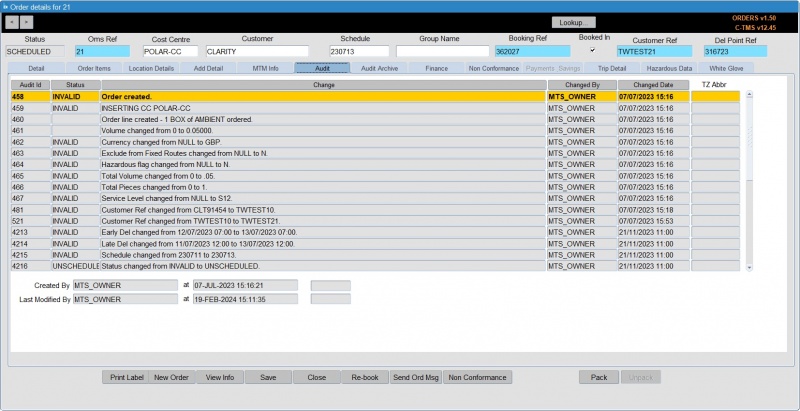This screenshot has height=411, width=800.
Task: Open the Location Details tab
Action: click(x=151, y=68)
